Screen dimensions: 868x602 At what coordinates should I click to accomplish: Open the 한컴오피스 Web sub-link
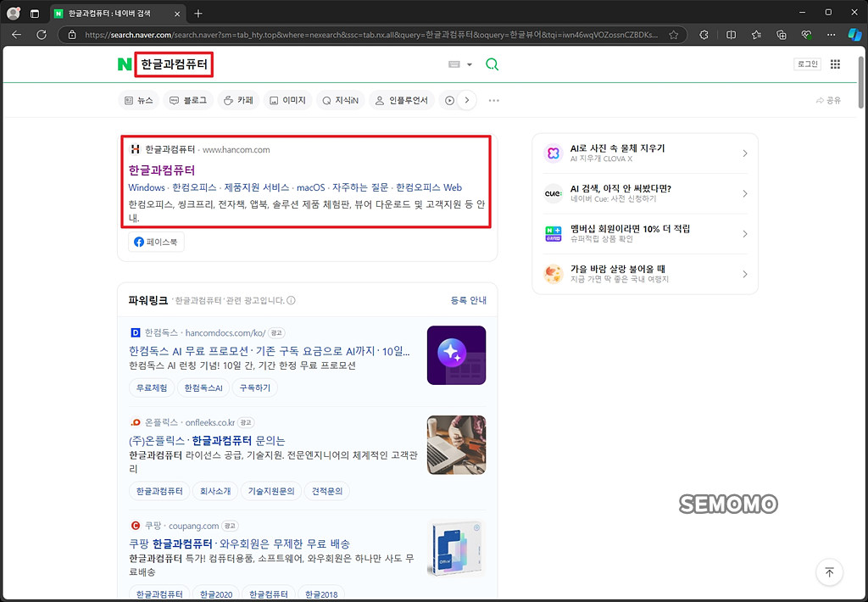[429, 187]
